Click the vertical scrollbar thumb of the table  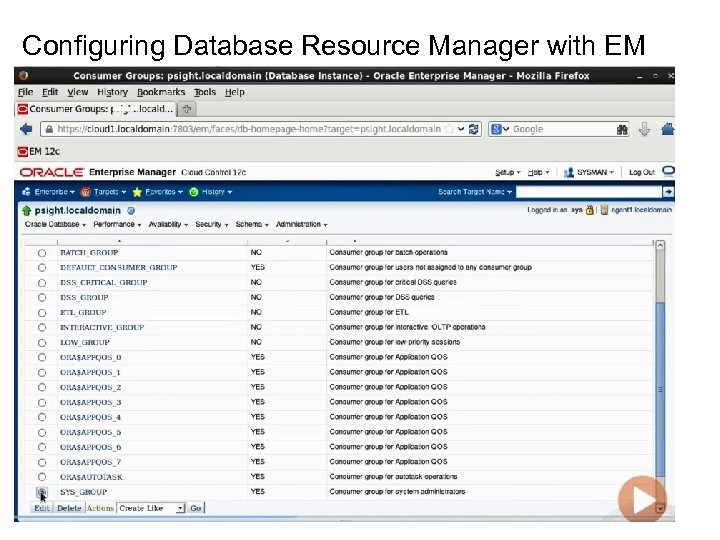coord(660,389)
